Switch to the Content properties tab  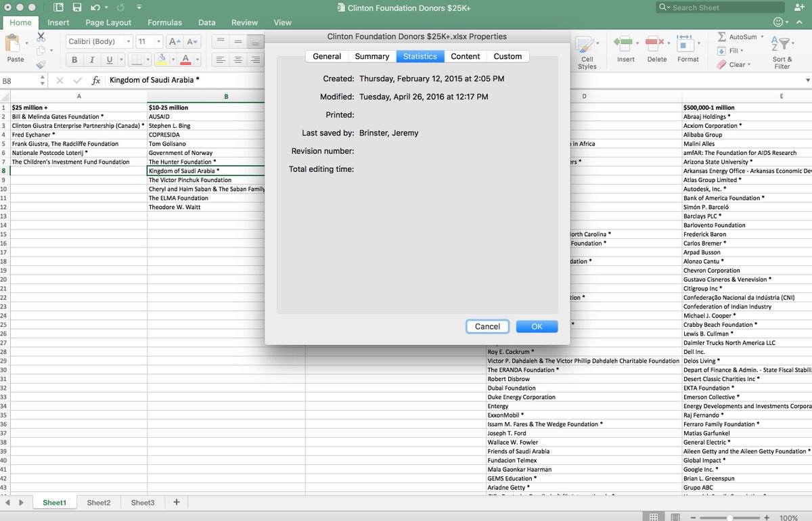point(466,56)
